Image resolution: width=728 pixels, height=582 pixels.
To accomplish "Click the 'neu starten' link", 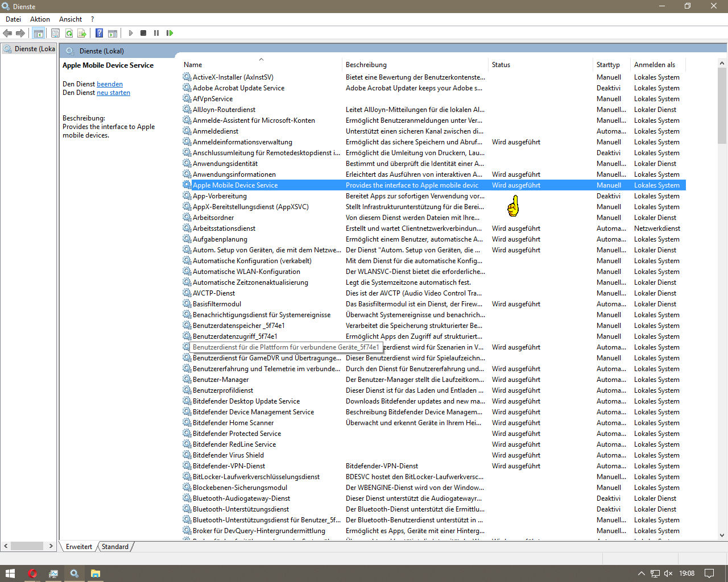I will click(x=113, y=93).
